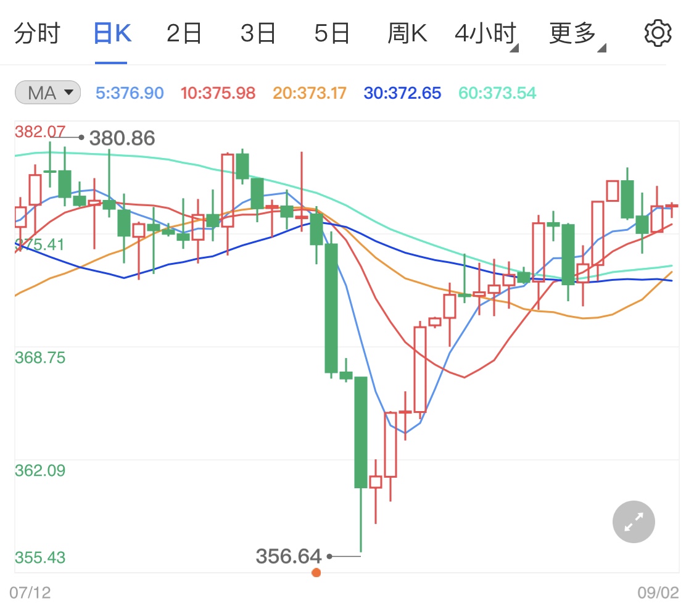Image resolution: width=694 pixels, height=616 pixels.
Task: Switch to the 周K weekly tab
Action: coord(407,33)
